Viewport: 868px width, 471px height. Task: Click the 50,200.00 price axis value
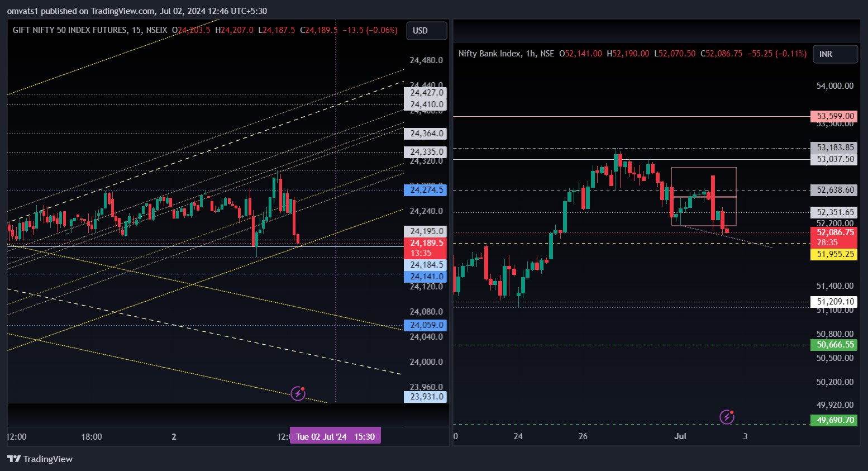click(x=835, y=382)
